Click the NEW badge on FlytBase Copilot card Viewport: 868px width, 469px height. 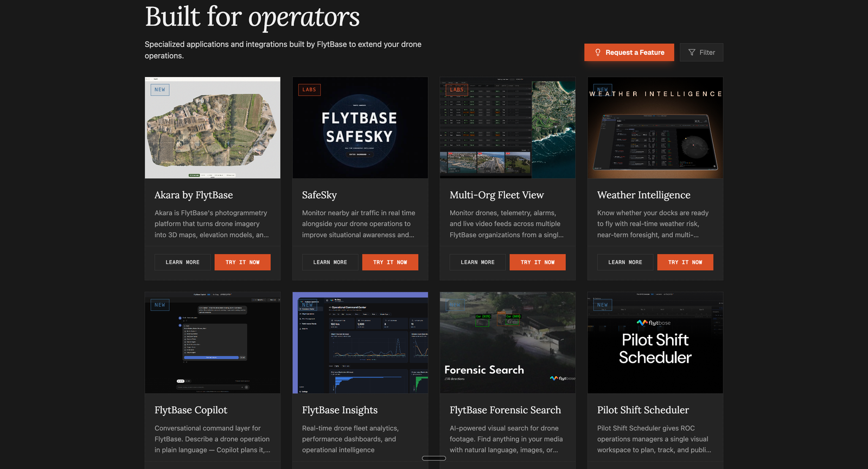click(160, 305)
